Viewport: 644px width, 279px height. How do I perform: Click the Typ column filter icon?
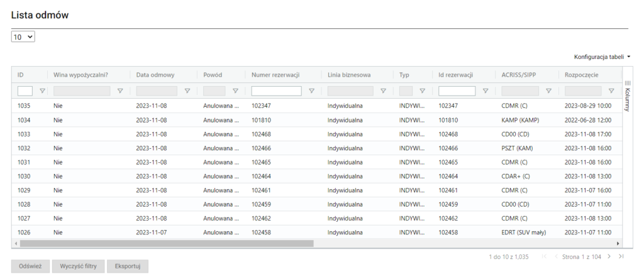pos(423,91)
